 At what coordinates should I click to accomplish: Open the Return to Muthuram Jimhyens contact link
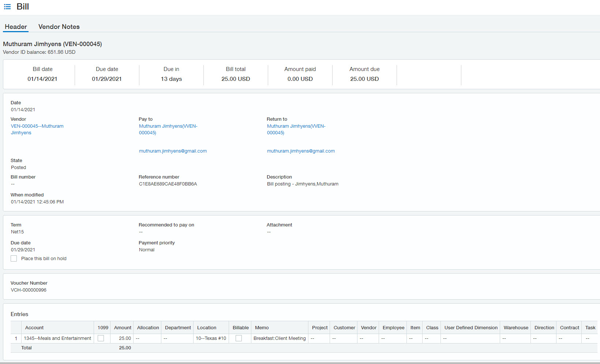pos(296,126)
